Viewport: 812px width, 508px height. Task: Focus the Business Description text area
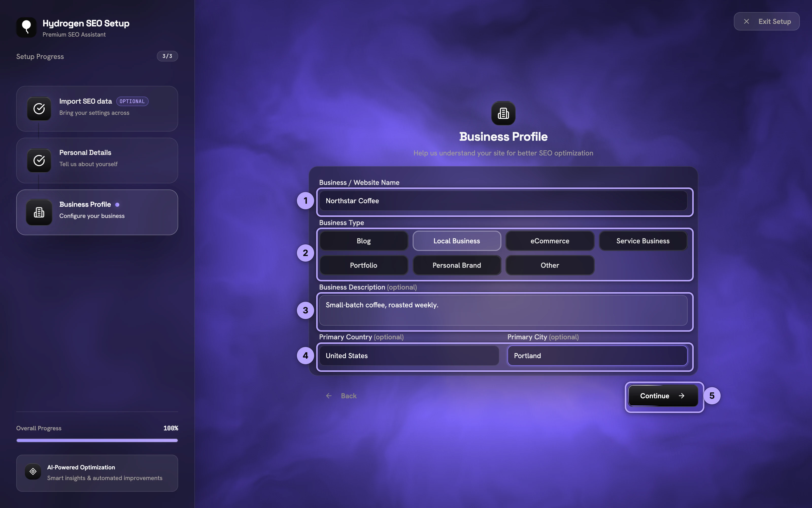point(503,310)
